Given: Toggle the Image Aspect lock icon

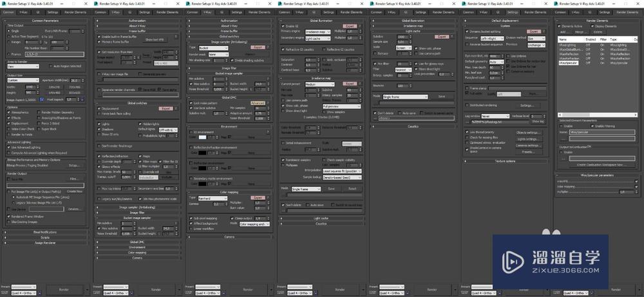Looking at the screenshot, I should click(x=42, y=99).
